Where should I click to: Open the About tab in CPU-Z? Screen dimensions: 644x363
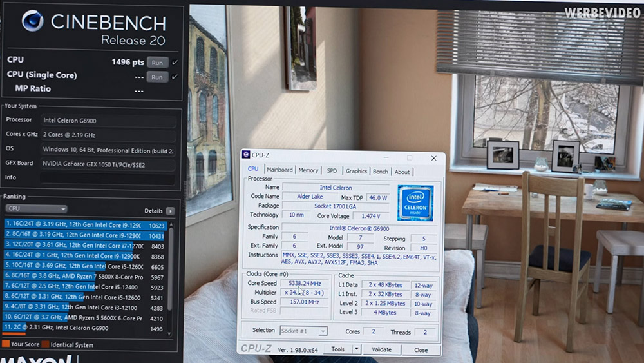coord(402,172)
